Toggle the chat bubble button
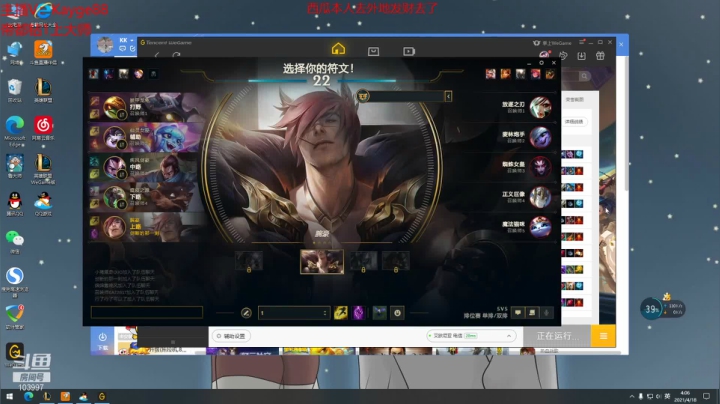The height and width of the screenshot is (404, 720). click(518, 313)
